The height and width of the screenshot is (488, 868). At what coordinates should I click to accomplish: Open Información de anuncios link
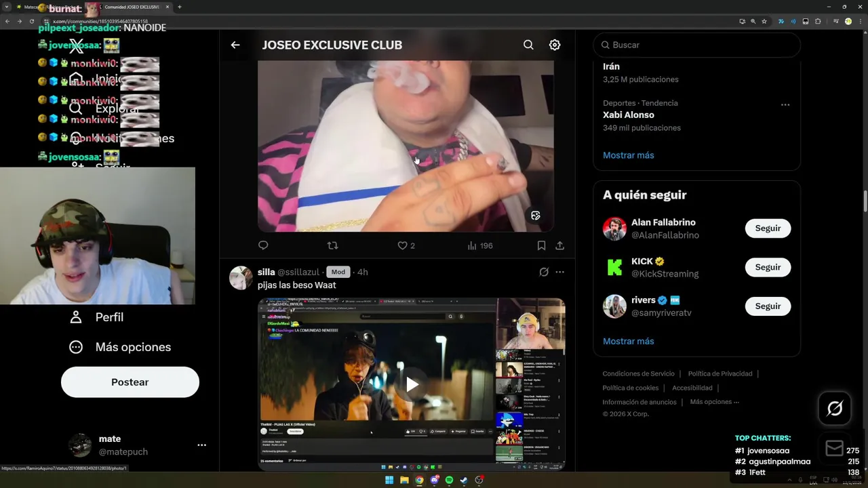point(639,402)
